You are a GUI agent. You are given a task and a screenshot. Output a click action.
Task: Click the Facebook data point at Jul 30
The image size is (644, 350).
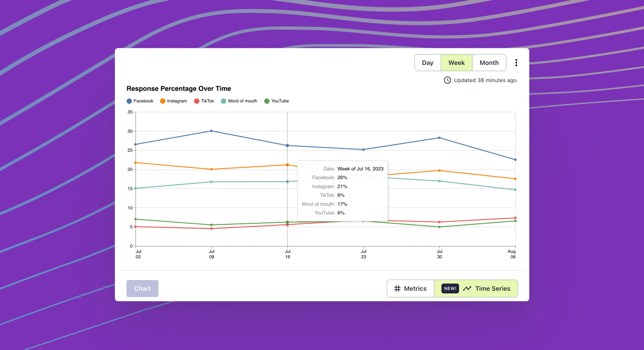439,138
